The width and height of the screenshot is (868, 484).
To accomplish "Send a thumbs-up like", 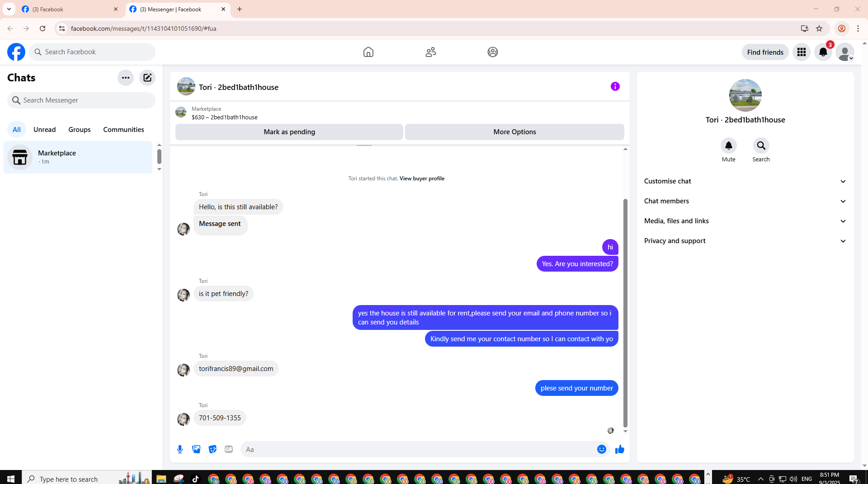I will [x=620, y=449].
